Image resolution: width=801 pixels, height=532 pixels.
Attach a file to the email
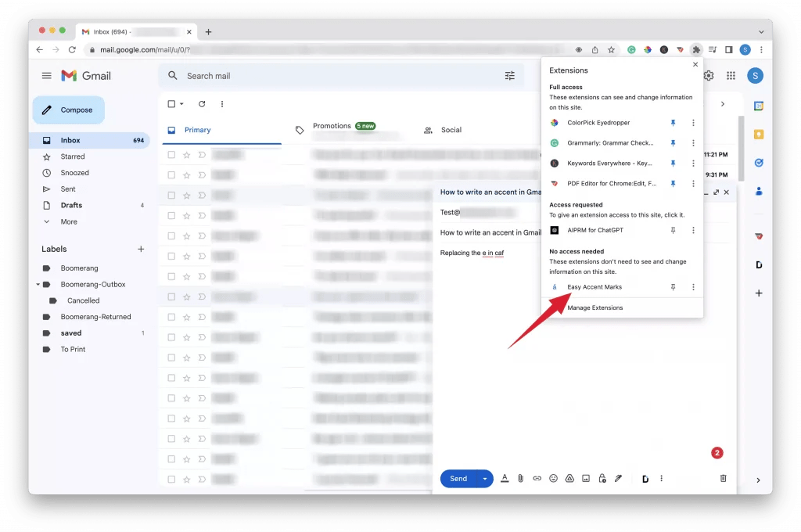521,478
